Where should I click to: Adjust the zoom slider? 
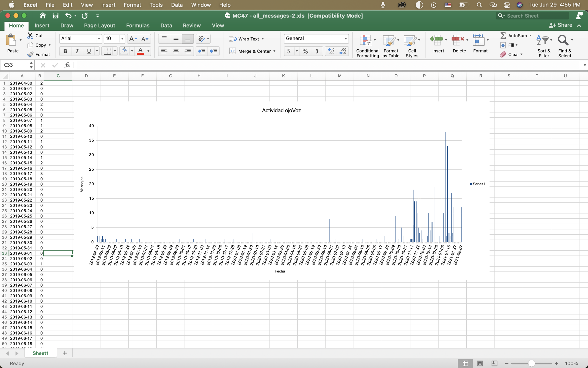(x=531, y=363)
